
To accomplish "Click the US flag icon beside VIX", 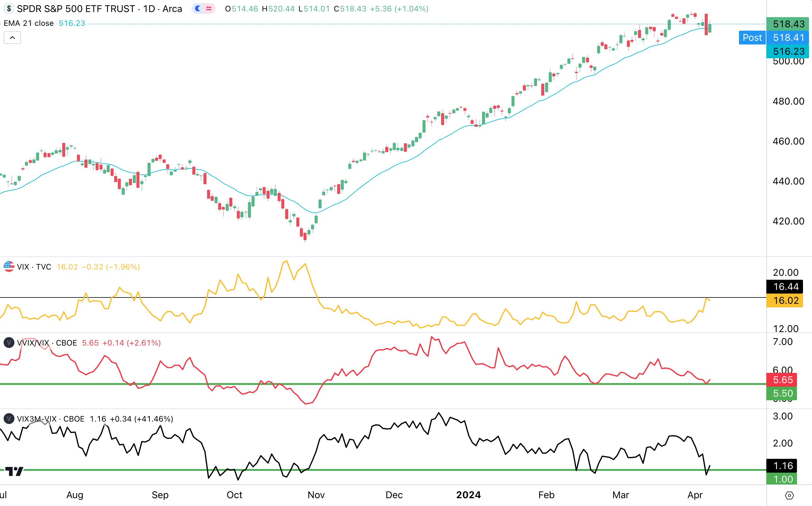I will click(x=9, y=267).
